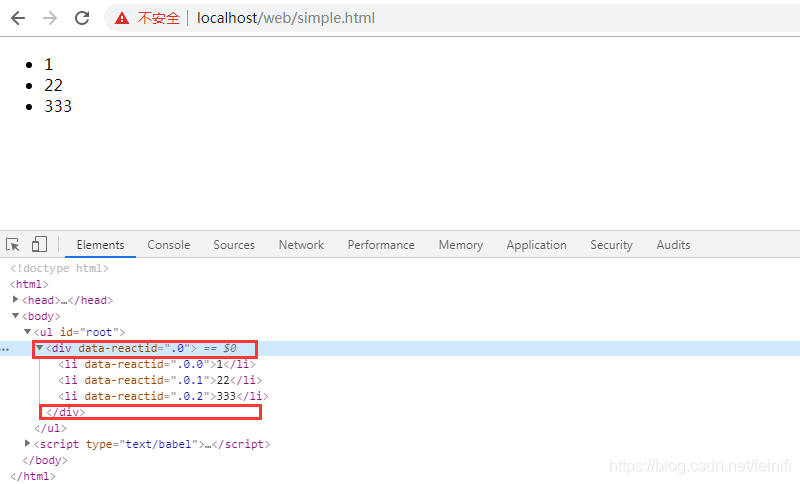Viewport: 800px width, 484px height.
Task: Open the ellipsis actions on selected div row
Action: click(x=5, y=349)
